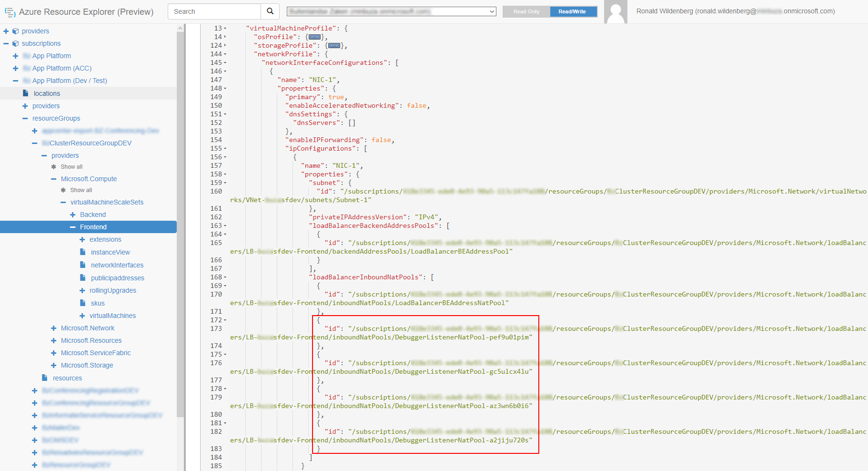
Task: Collapse the Frontend scale set node
Action: click(x=73, y=227)
